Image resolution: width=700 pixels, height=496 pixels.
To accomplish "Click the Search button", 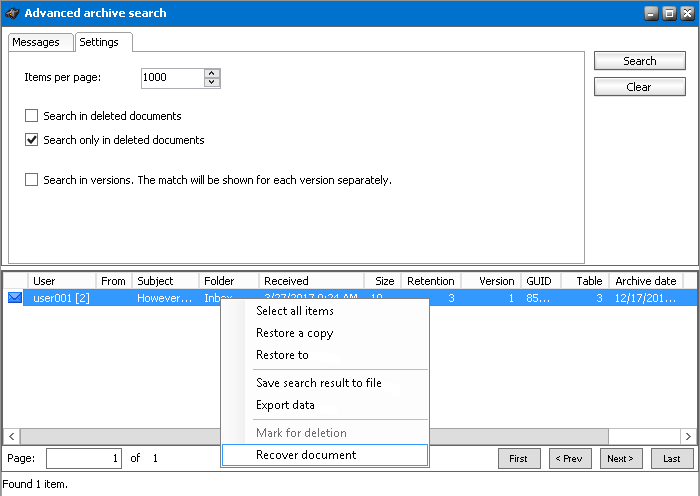I will point(640,61).
